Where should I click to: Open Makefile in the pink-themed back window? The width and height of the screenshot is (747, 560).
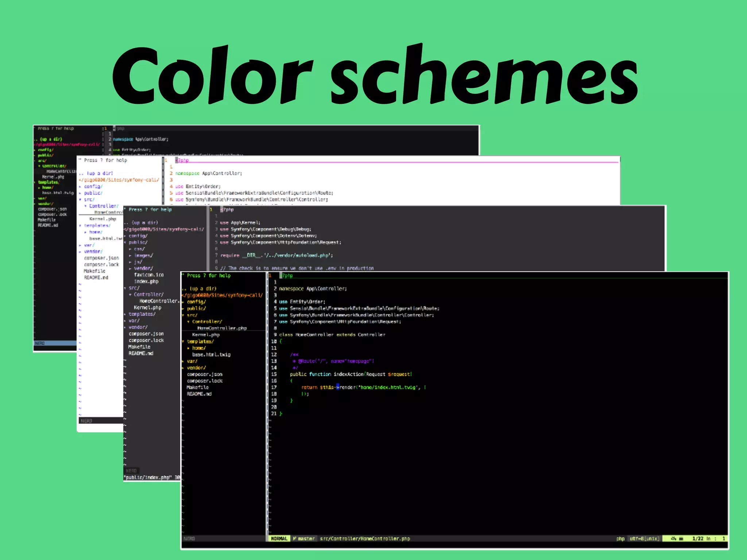pos(47,220)
